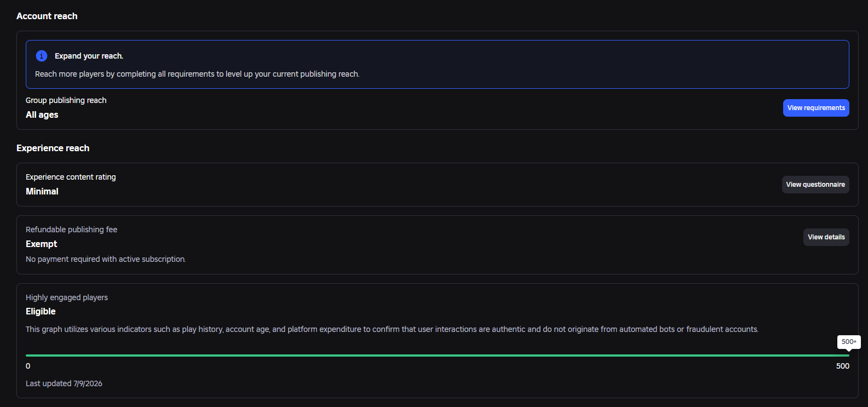868x407 pixels.
Task: Click the green engaged players progress bar
Action: pos(438,356)
